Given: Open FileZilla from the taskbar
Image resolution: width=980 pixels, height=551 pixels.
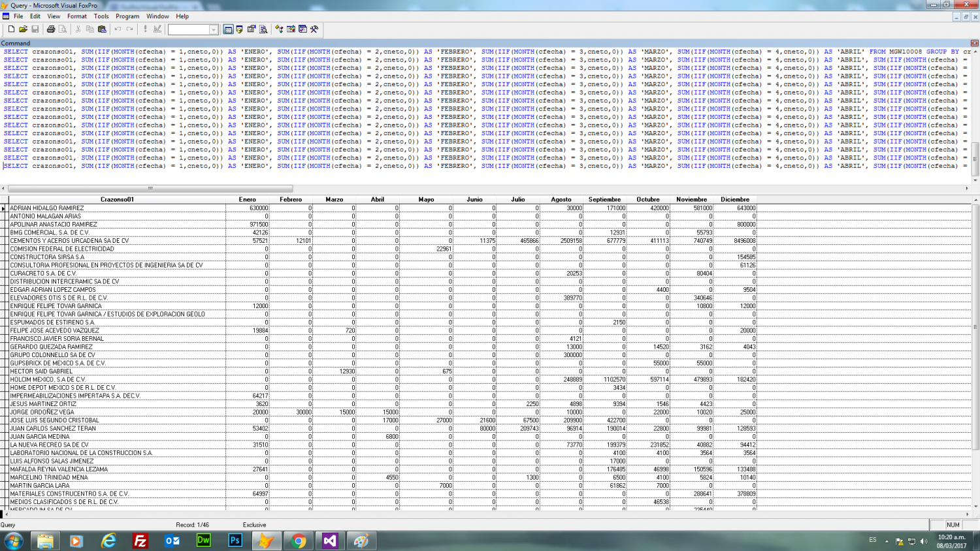Looking at the screenshot, I should pos(140,541).
